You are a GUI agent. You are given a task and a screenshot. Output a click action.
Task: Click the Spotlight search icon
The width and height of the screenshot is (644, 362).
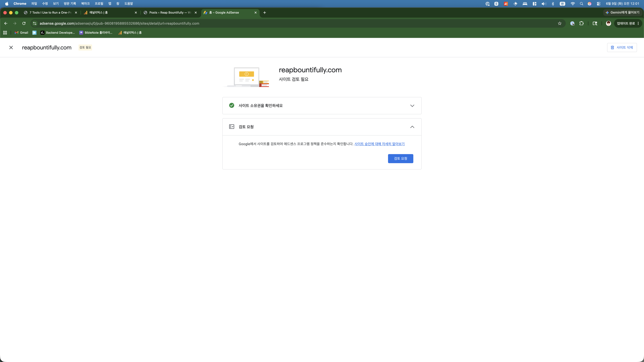[x=581, y=4]
